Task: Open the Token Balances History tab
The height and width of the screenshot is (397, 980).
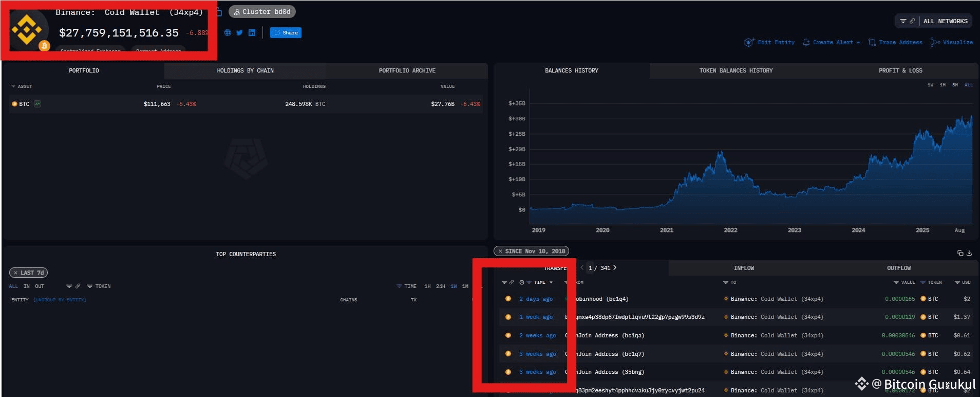Action: coord(736,70)
